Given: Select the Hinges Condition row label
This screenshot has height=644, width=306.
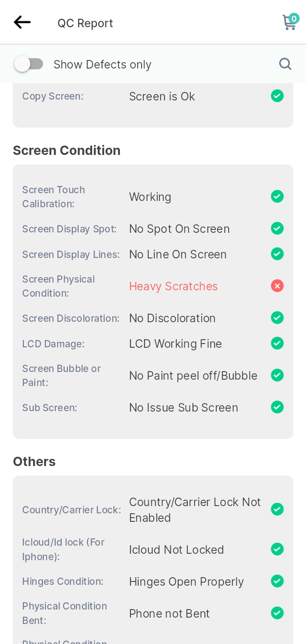Looking at the screenshot, I should [63, 581].
